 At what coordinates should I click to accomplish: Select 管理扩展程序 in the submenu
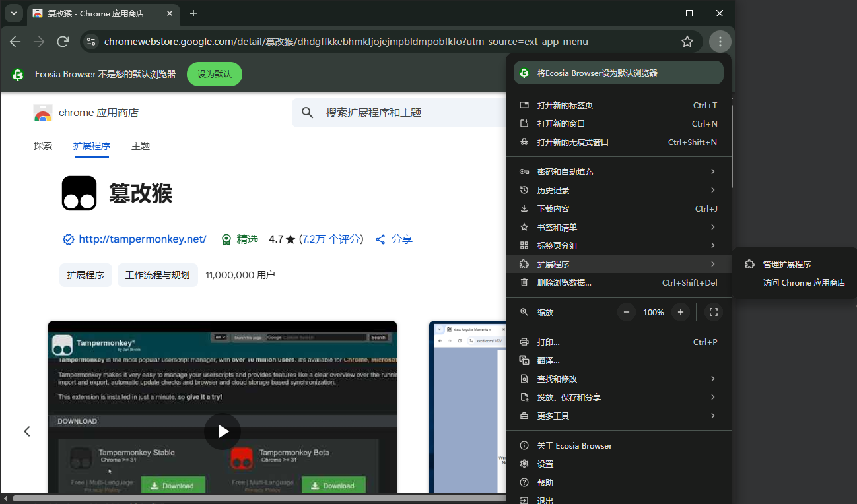(x=786, y=264)
